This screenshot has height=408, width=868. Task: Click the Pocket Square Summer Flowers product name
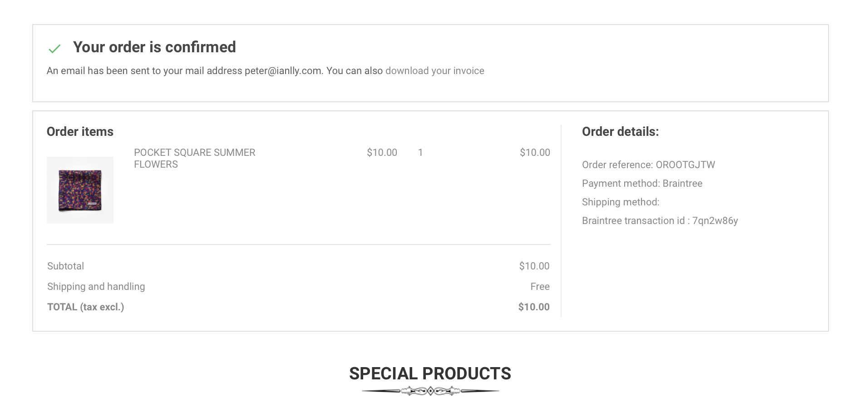[194, 158]
